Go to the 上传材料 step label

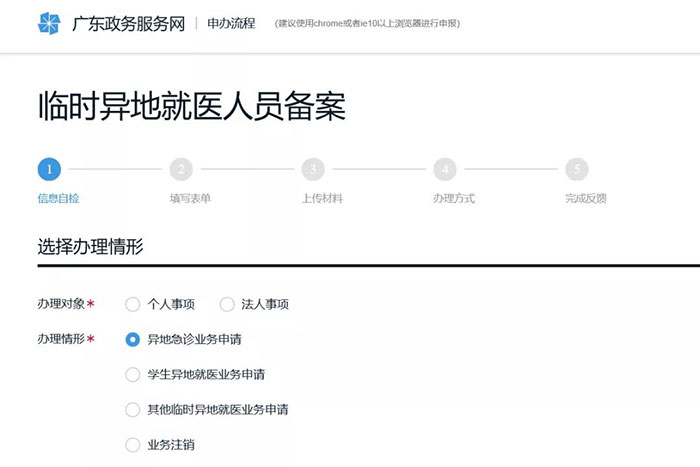pos(322,198)
